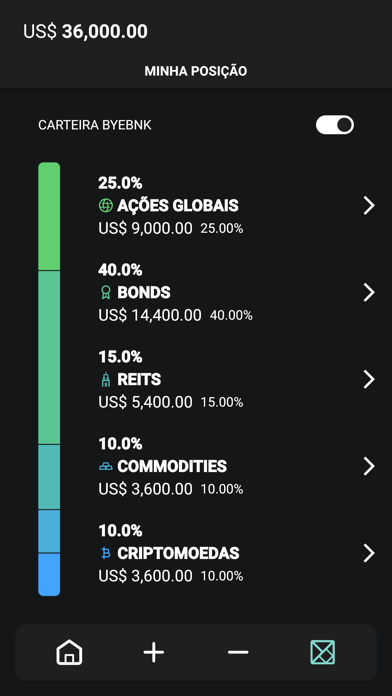Tap the minus icon to withdraw

pos(238,652)
